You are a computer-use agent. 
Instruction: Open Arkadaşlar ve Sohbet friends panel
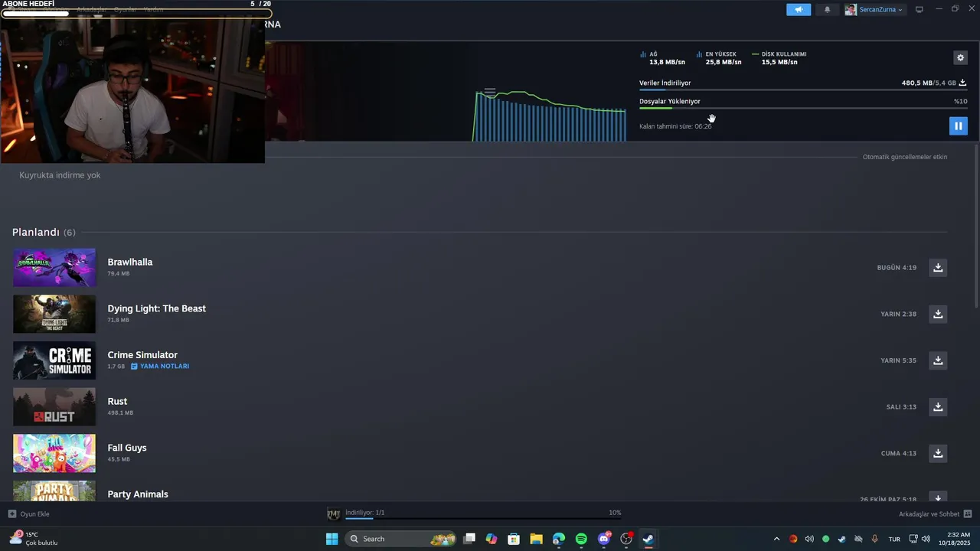coord(935,514)
